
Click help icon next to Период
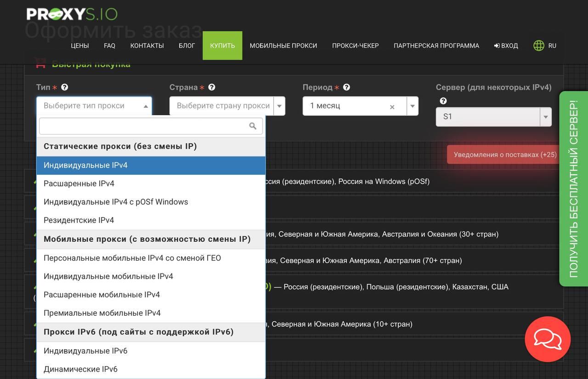pos(347,87)
